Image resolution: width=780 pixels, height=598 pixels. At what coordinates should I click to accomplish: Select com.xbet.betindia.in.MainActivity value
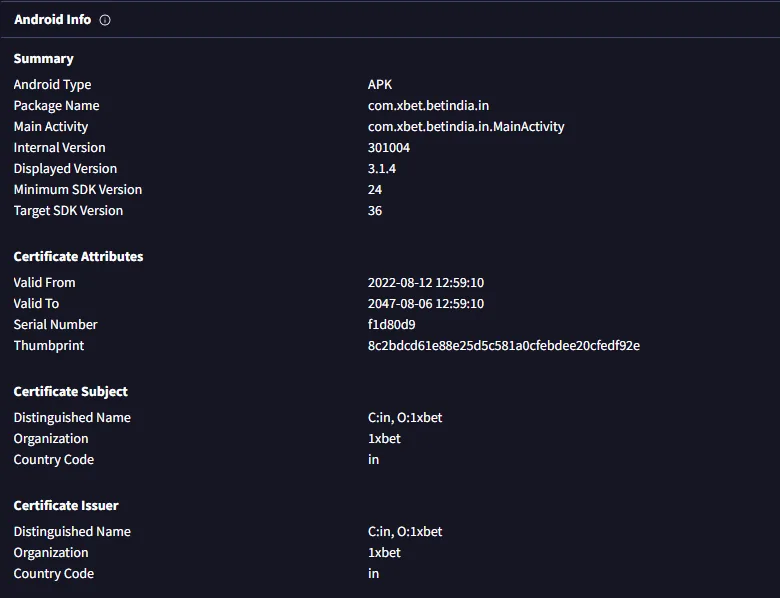(x=466, y=126)
